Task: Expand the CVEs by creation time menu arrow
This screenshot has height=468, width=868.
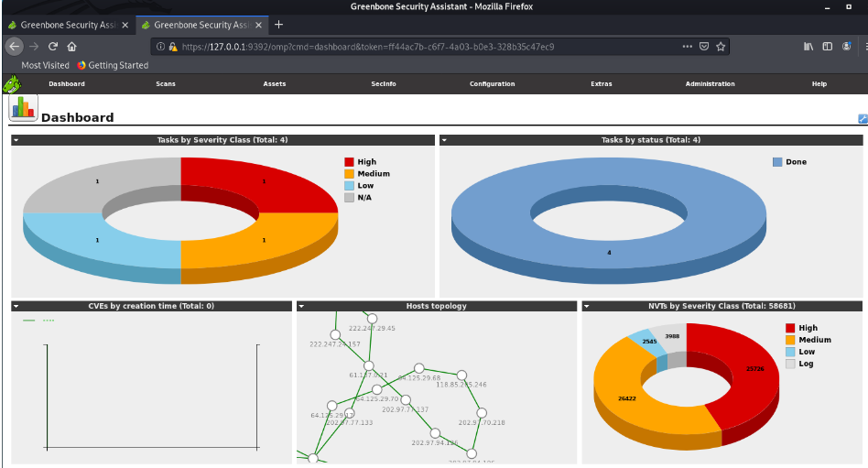Action: click(x=16, y=306)
